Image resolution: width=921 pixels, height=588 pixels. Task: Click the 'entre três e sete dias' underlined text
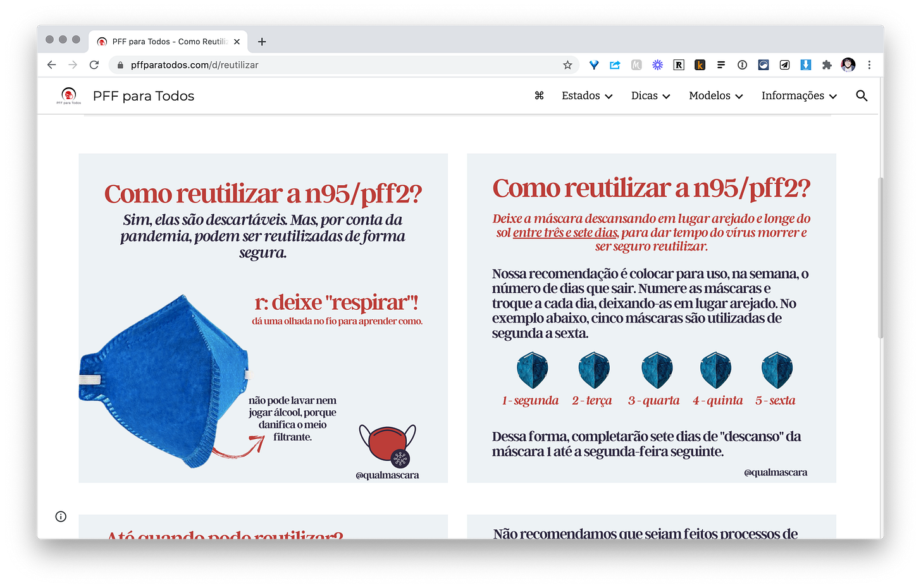tap(566, 233)
